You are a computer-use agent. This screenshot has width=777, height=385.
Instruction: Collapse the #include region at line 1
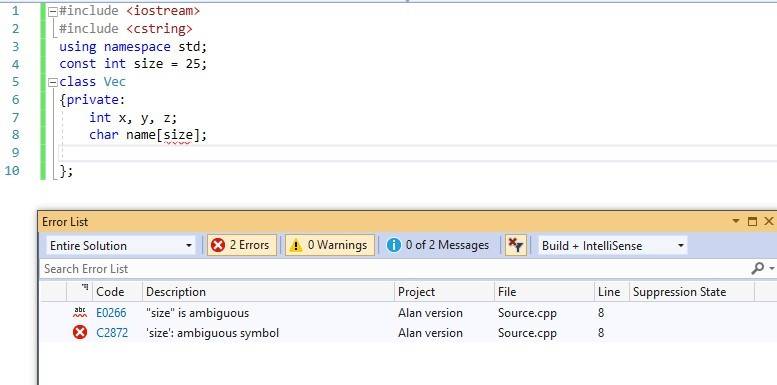(53, 11)
